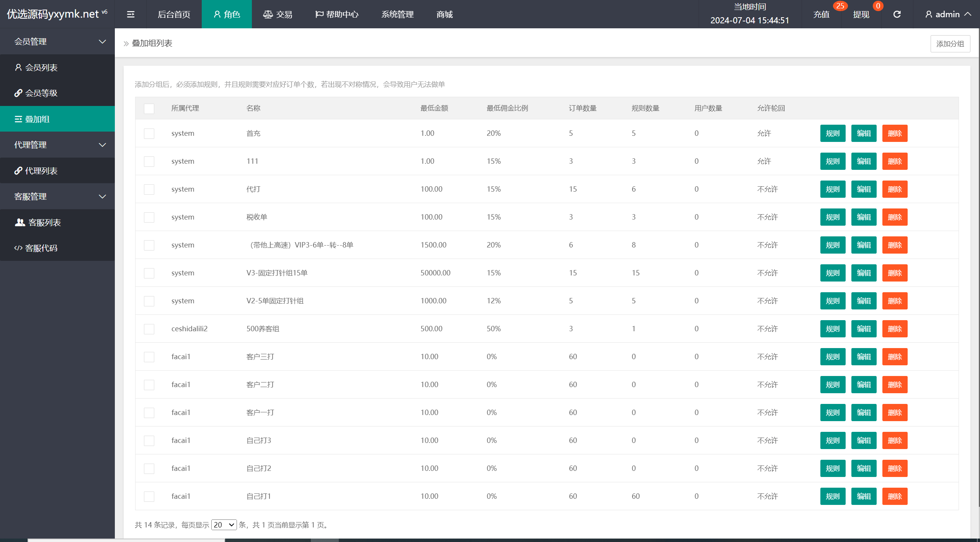Open 会员等级 link in sidebar
The image size is (980, 542).
coord(41,93)
